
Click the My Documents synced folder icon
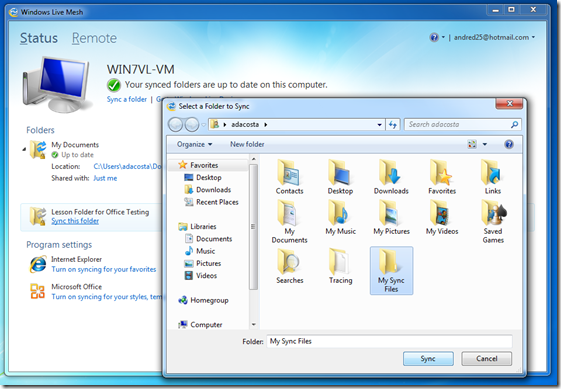(x=38, y=150)
